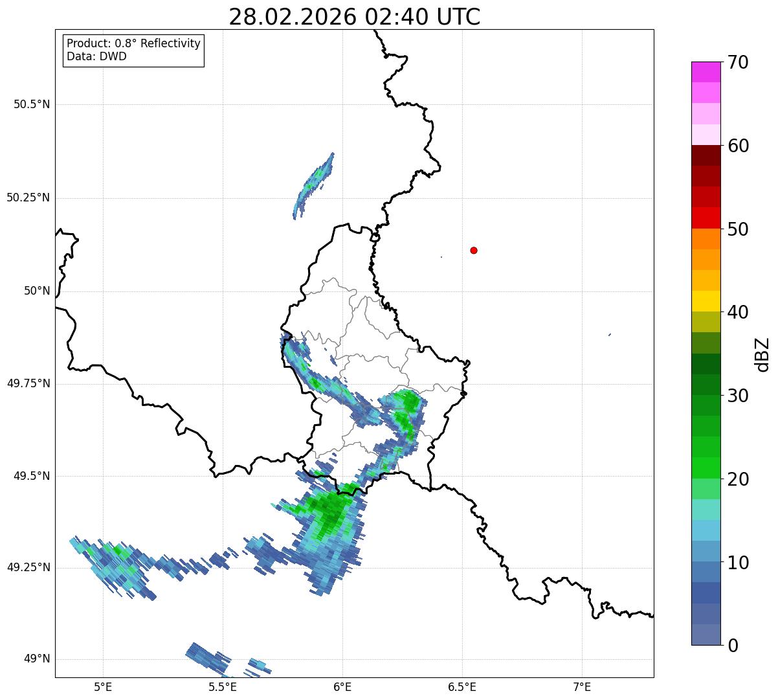Click the Data: DWD text
778x700 pixels.
[96, 56]
